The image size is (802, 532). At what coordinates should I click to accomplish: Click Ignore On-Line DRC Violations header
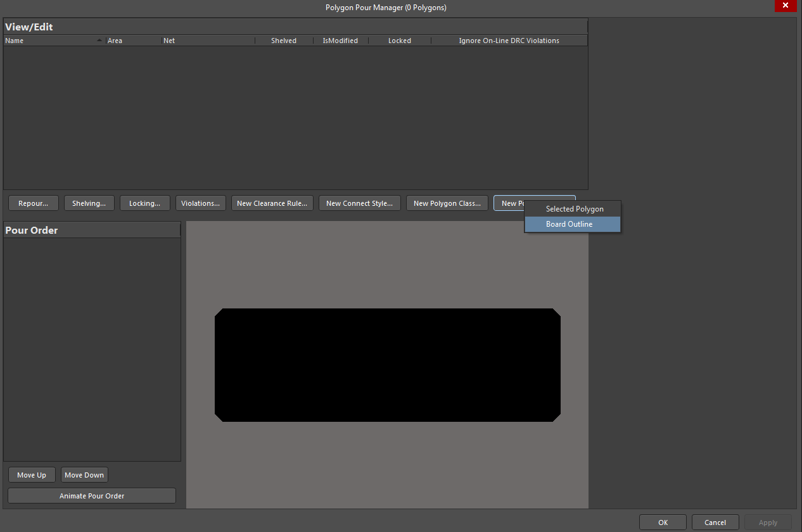click(x=509, y=41)
